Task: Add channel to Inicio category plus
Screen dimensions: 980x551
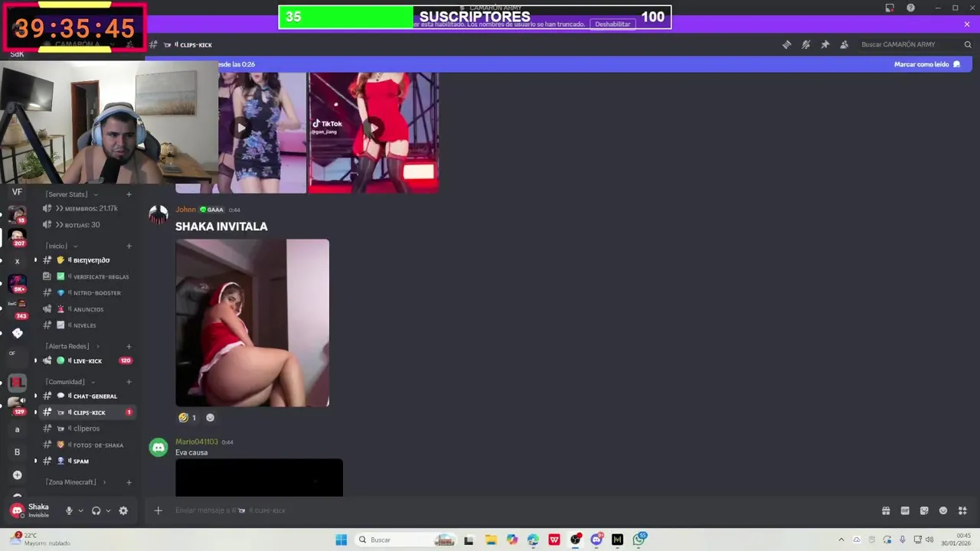Action: tap(129, 246)
